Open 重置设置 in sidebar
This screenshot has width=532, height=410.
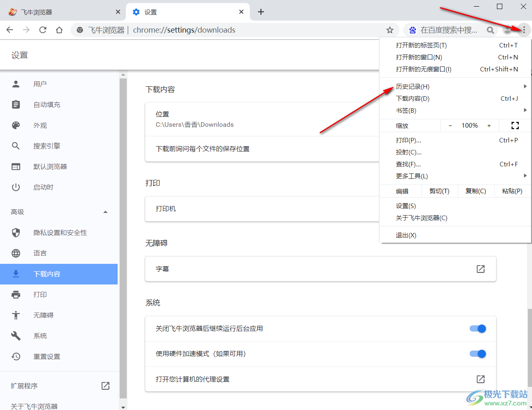[59, 357]
